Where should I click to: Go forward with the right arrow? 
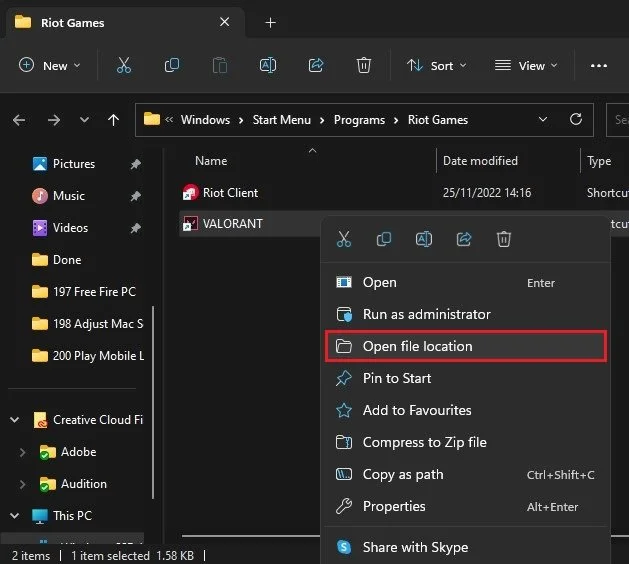point(53,120)
